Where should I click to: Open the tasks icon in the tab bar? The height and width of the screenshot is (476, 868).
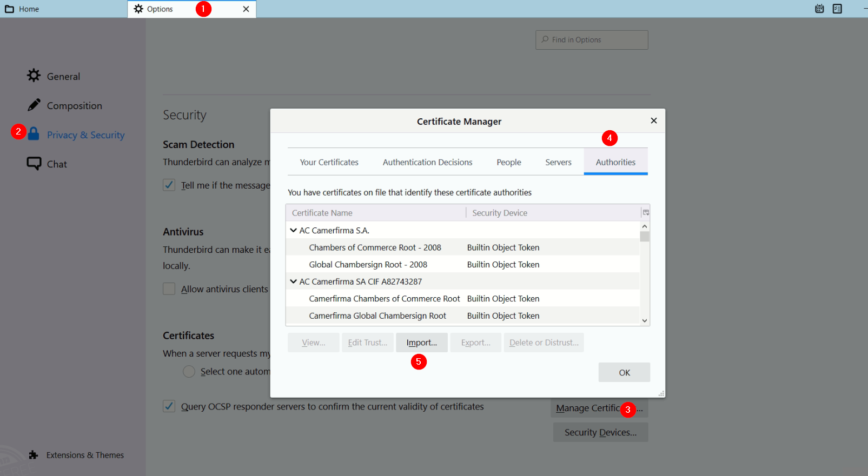coord(837,9)
